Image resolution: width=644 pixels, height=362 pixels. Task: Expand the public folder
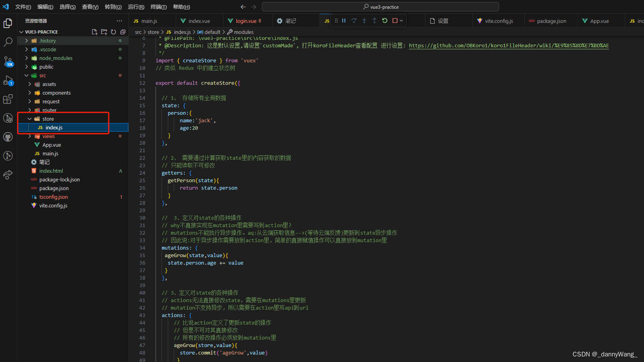73,67
